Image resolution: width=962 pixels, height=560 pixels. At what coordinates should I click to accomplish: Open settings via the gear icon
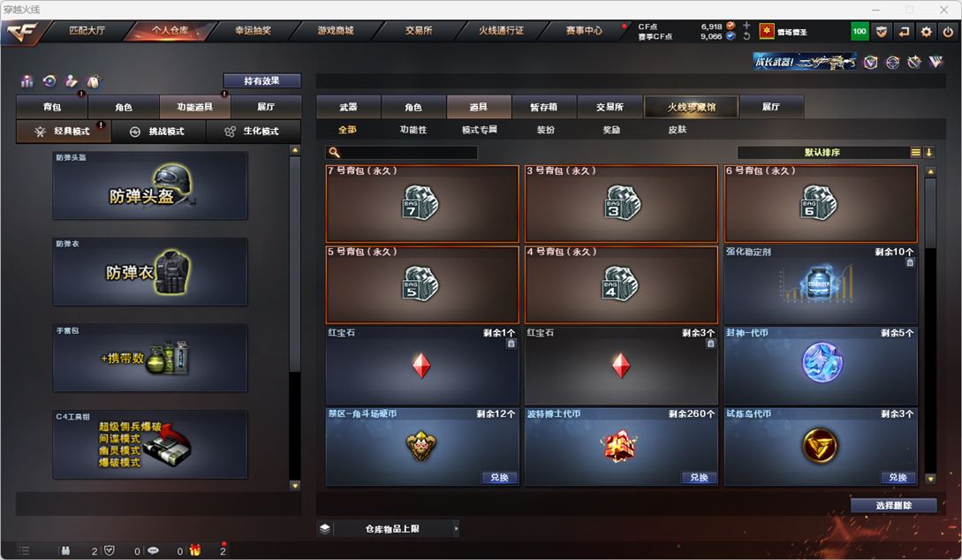pos(926,32)
